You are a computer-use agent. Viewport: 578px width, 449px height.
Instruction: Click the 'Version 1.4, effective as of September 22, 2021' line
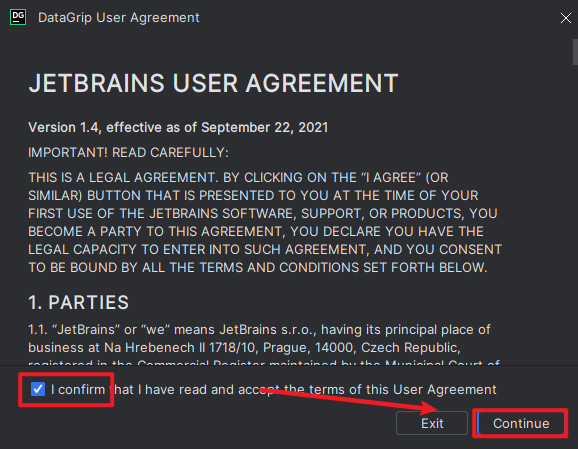click(x=178, y=128)
